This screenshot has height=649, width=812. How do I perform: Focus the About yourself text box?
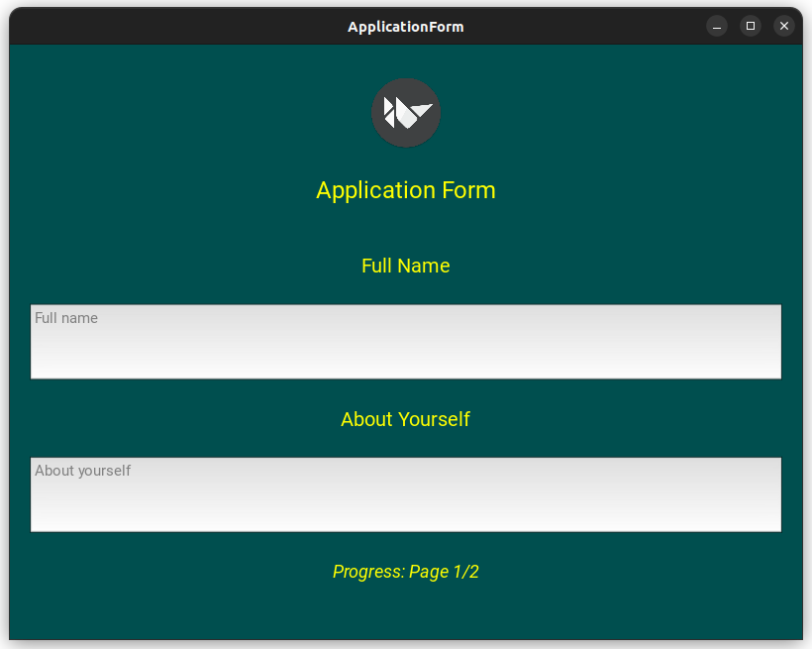tap(406, 494)
